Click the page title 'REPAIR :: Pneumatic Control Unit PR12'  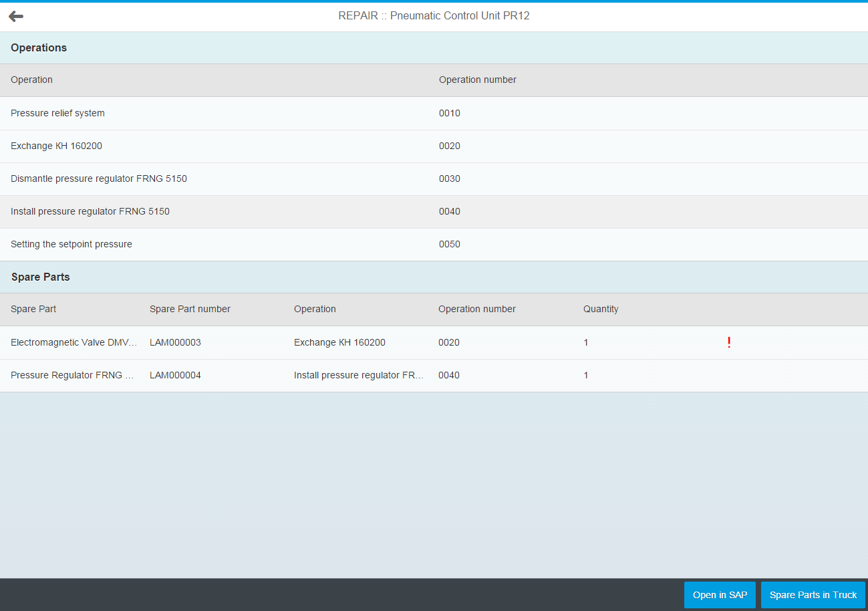(x=434, y=16)
